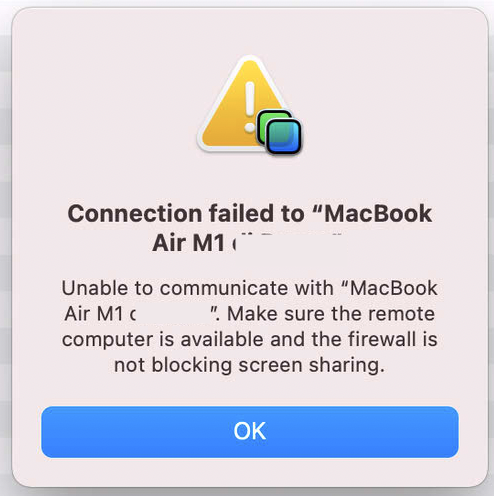Click the word "MacBook" in the bold title
Image resolution: width=494 pixels, height=496 pixels.
point(378,214)
